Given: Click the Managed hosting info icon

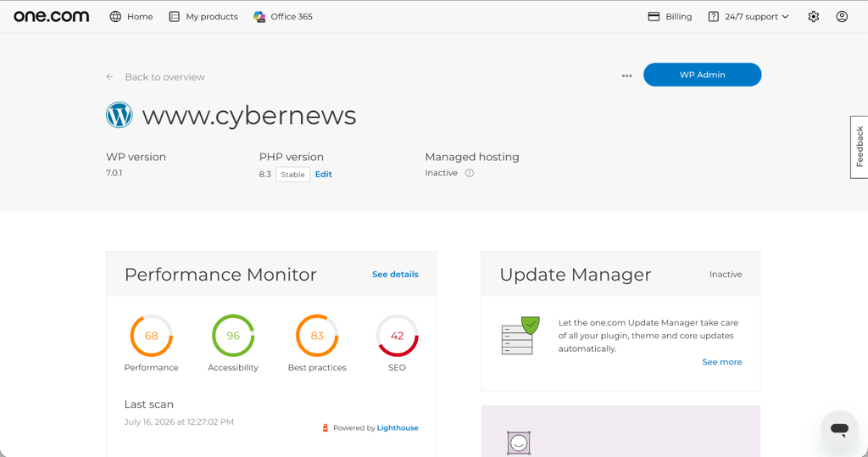Looking at the screenshot, I should tap(470, 173).
